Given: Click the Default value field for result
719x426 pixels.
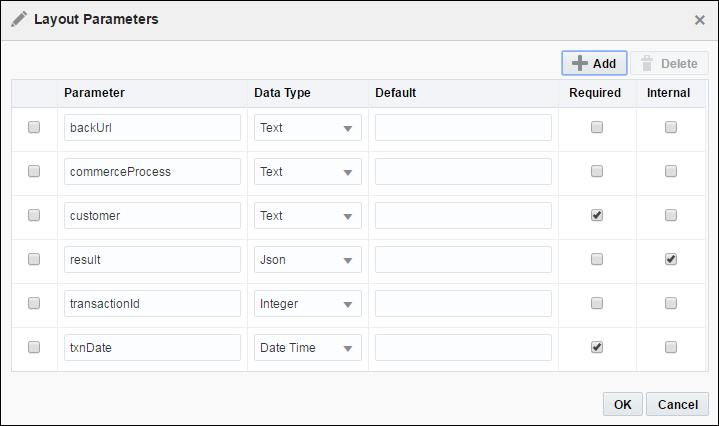Looking at the screenshot, I should tap(463, 260).
